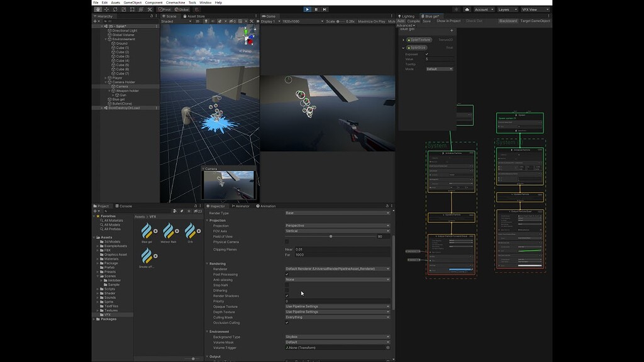Enable the Physical Camera checkbox
The image size is (644, 362).
coord(287,241)
